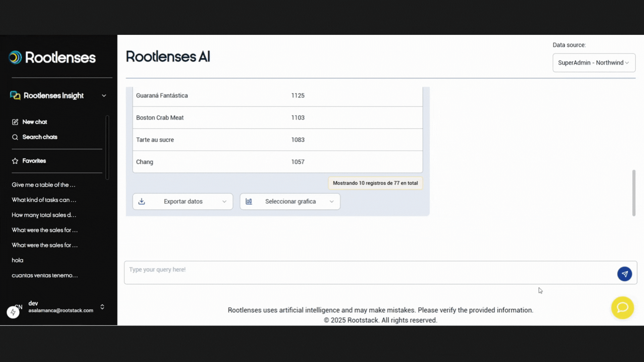Click the bar chart icon in Seleccionar grafica
This screenshot has width=644, height=362.
click(249, 201)
